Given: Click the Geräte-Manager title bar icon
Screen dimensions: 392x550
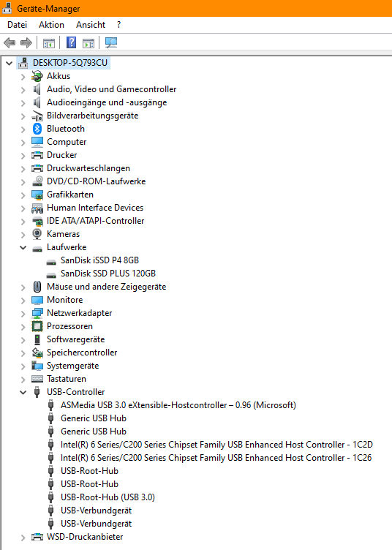Looking at the screenshot, I should 7,8.
